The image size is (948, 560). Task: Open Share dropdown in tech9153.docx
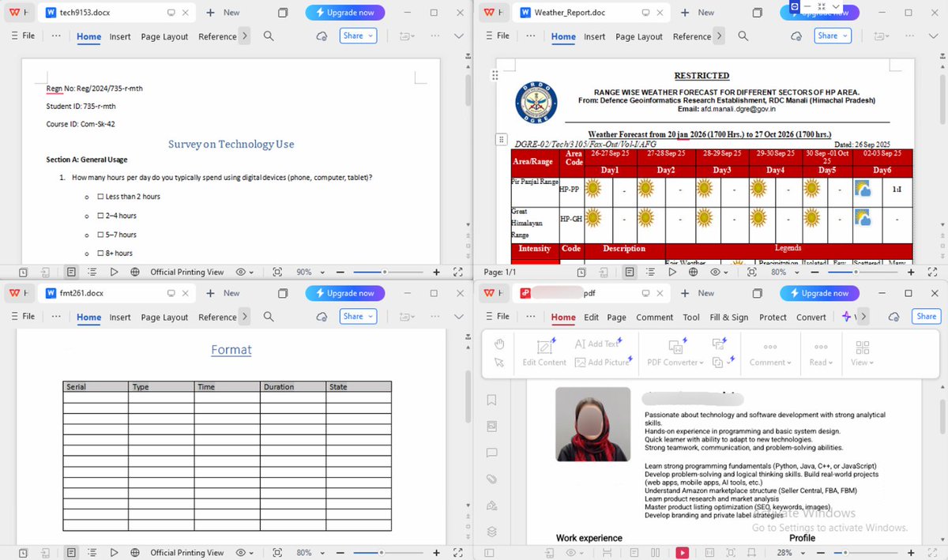[358, 36]
